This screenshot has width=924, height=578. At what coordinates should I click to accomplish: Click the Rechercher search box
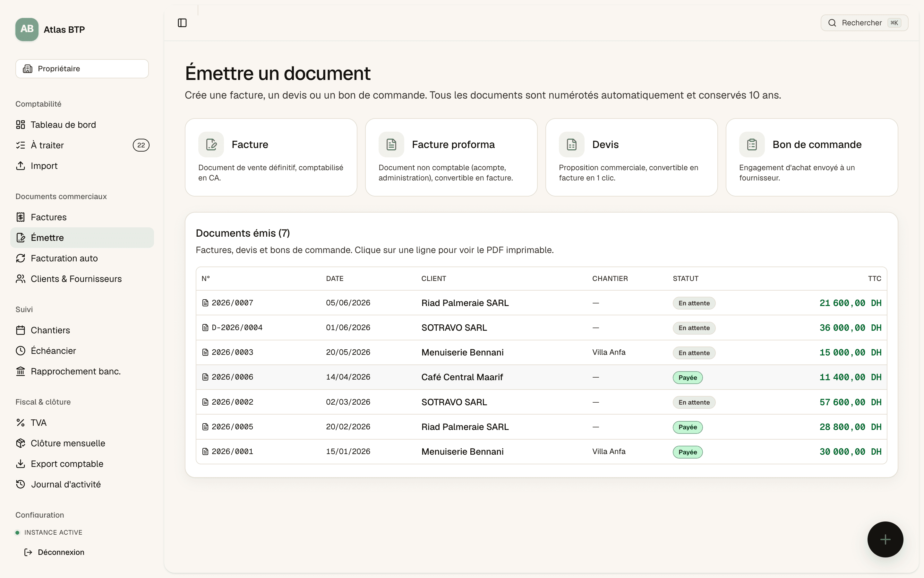(x=864, y=23)
